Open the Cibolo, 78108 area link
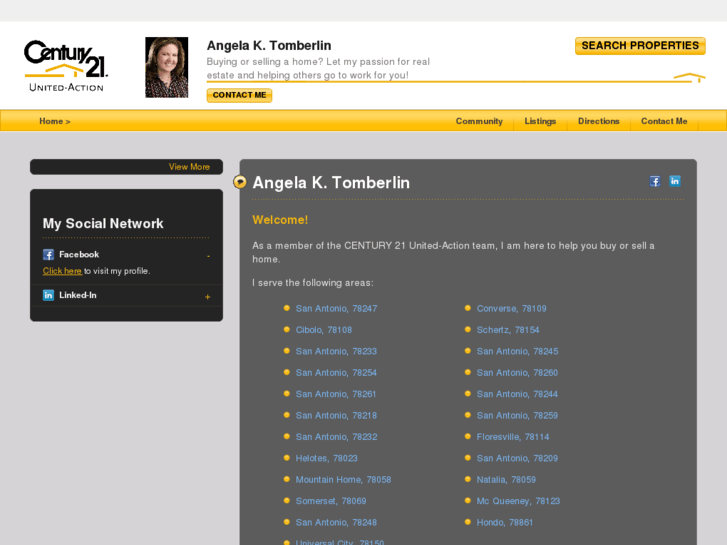The width and height of the screenshot is (727, 545). 324,330
